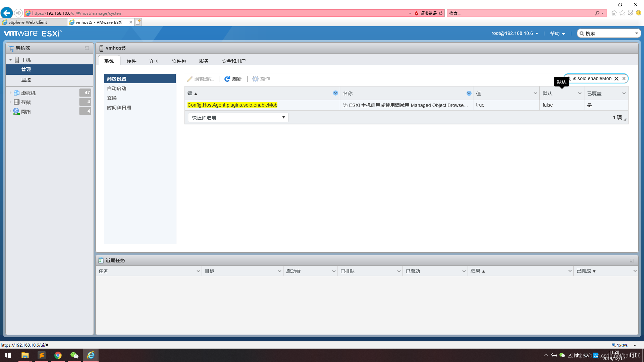
Task: Open the root@192.168.10.6 user menu
Action: click(x=515, y=33)
